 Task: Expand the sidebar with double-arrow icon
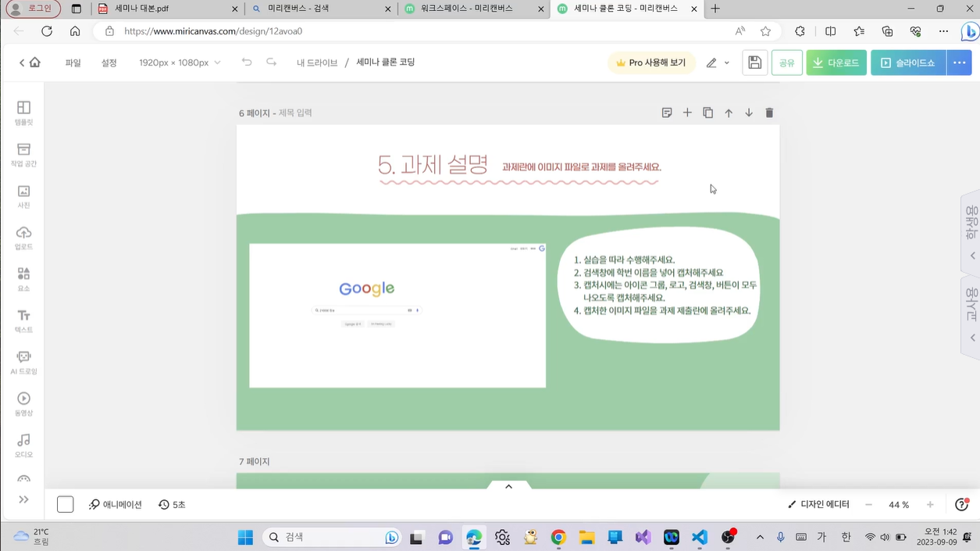click(23, 499)
